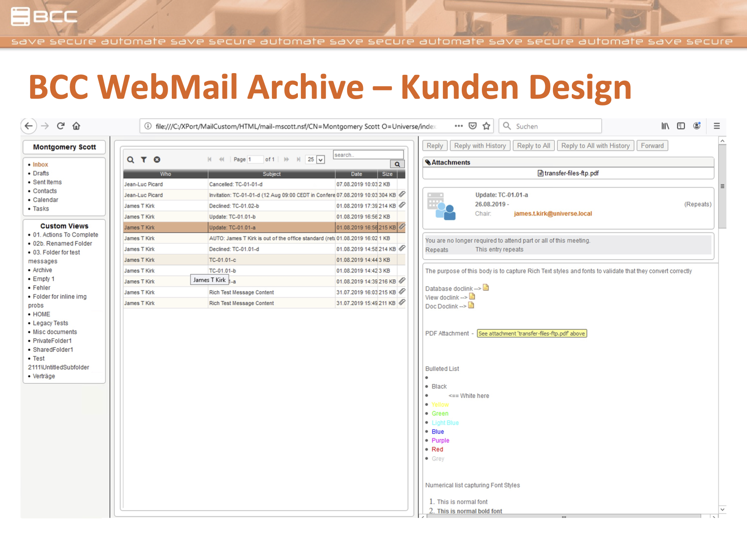Open the browser hamburger menu
747x560 pixels.
click(717, 126)
